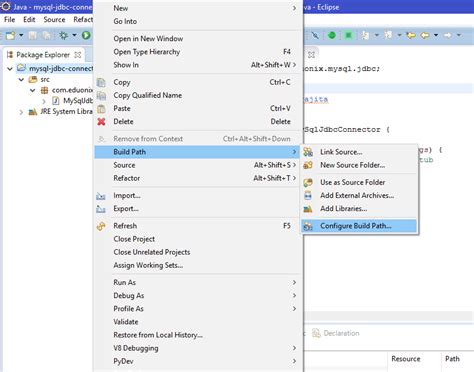Select Validate from context menu
This screenshot has width=474, height=372.
point(197,322)
